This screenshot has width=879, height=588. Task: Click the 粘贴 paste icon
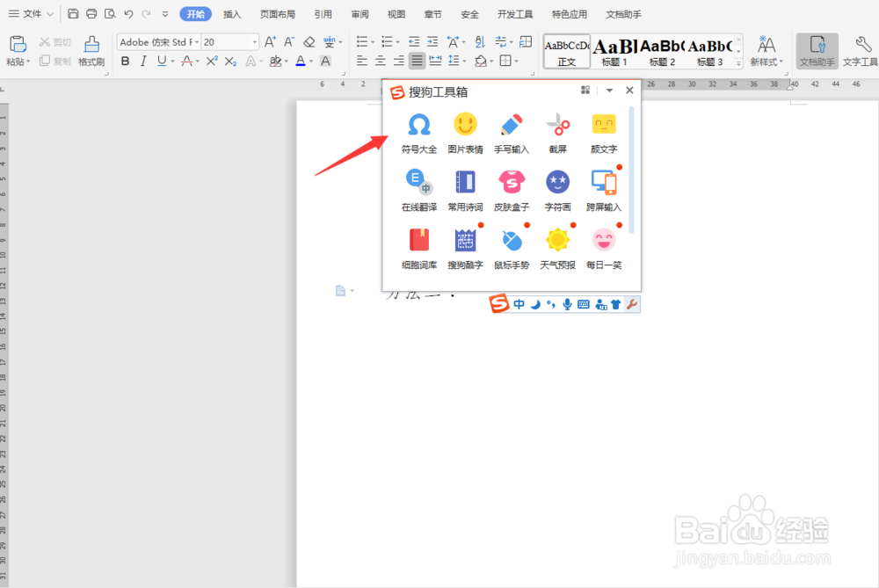[18, 45]
